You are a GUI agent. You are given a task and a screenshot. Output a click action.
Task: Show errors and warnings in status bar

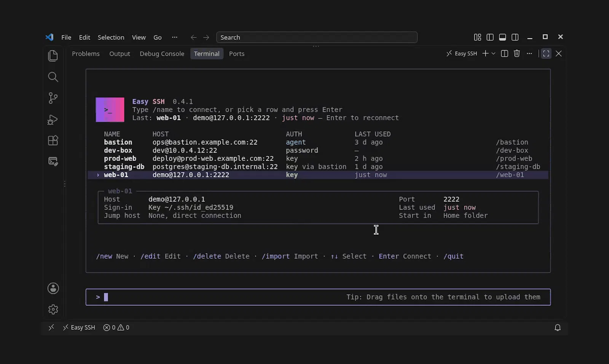pos(116,327)
